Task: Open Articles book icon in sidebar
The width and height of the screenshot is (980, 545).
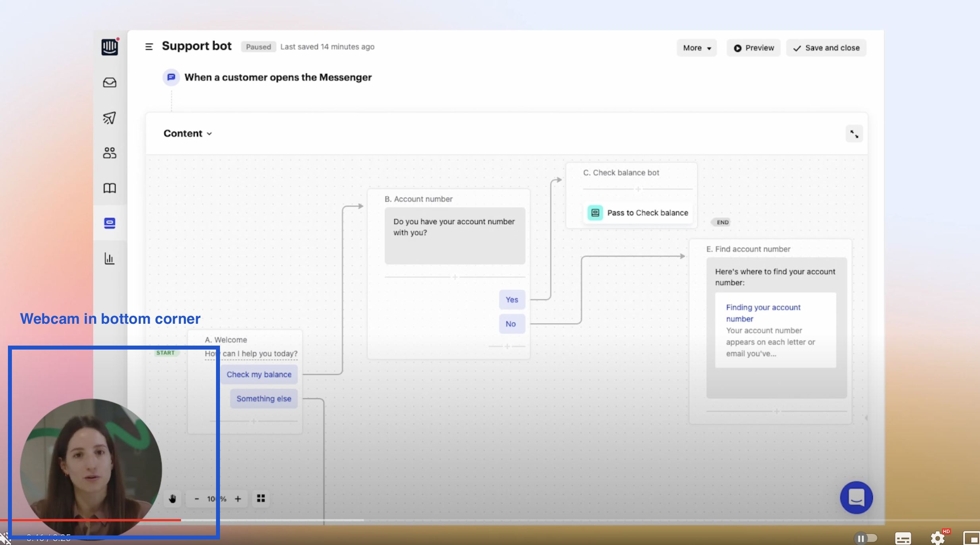Action: point(110,188)
